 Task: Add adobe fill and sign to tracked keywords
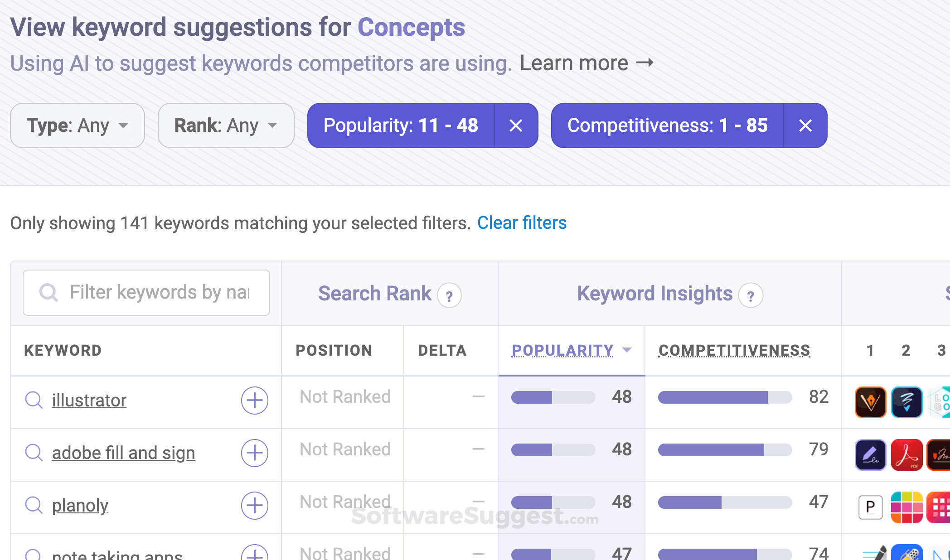pos(254,454)
